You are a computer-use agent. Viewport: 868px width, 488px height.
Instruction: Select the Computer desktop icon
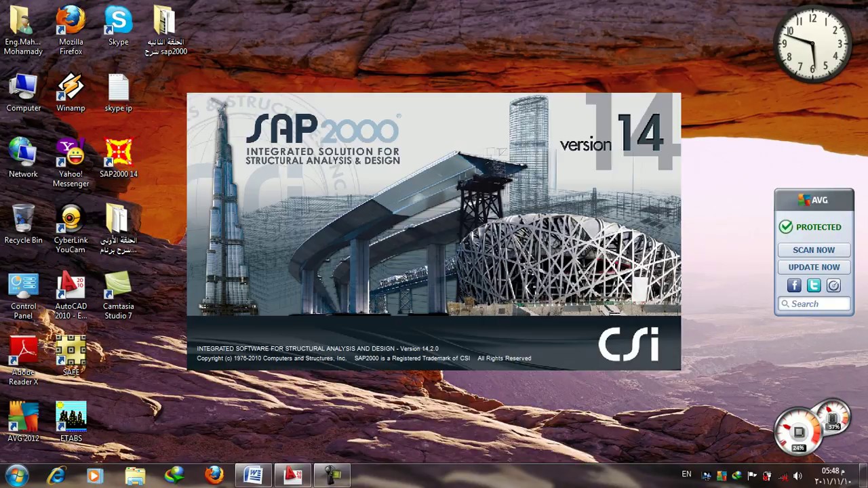[x=23, y=92]
